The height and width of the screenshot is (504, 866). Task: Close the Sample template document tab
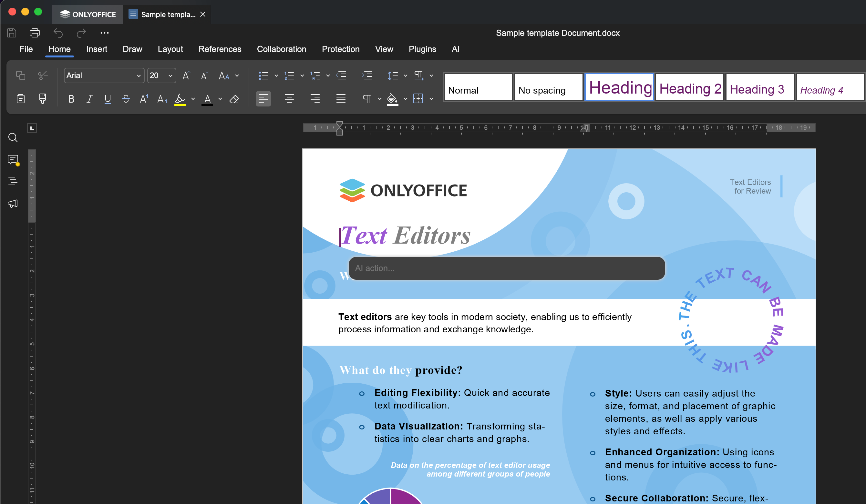(x=203, y=15)
